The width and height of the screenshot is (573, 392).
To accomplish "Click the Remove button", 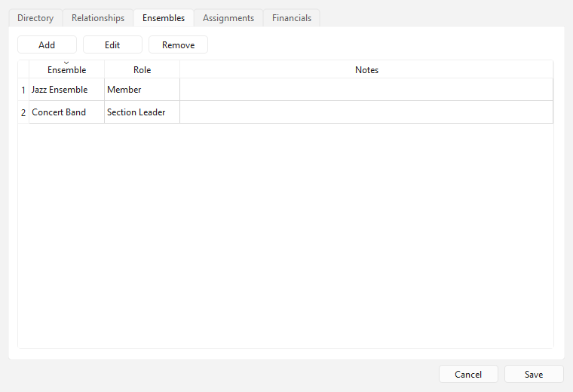I will click(x=179, y=44).
